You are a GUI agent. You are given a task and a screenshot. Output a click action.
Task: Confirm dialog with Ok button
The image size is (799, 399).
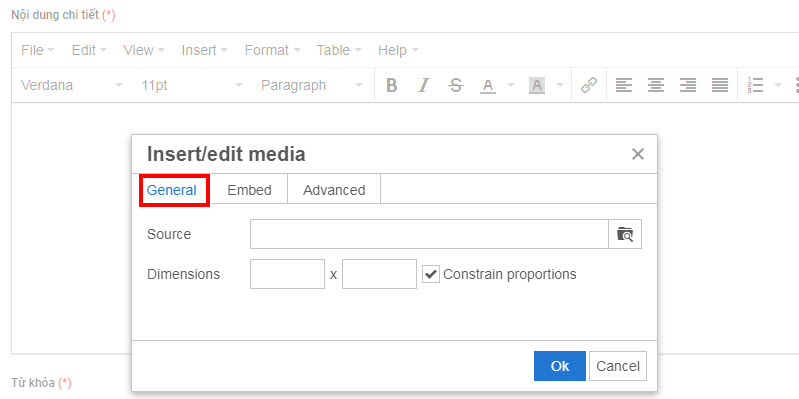pos(560,366)
